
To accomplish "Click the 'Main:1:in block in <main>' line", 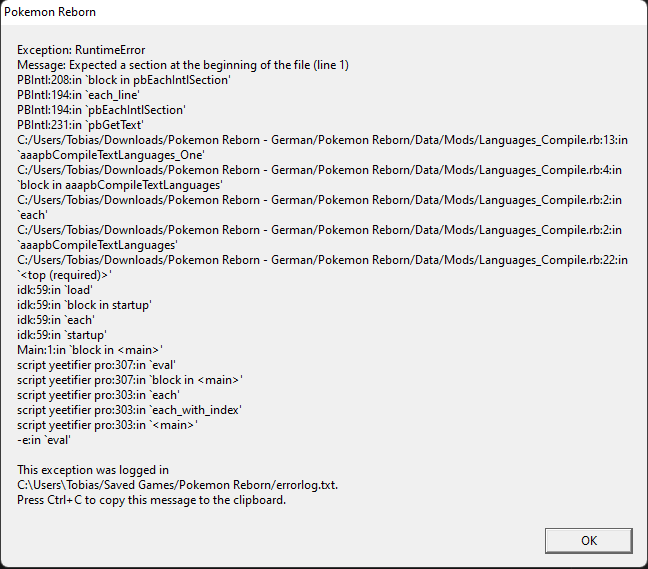I will click(90, 350).
